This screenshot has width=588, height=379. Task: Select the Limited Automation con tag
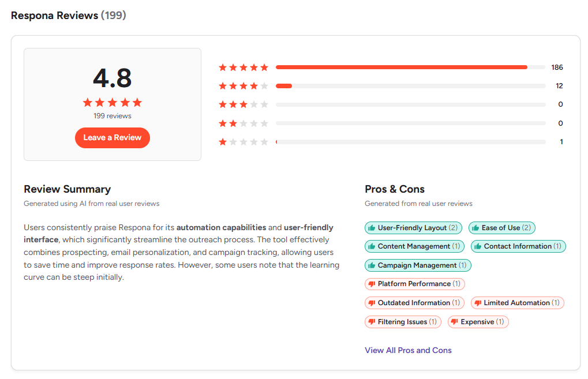[x=517, y=303]
